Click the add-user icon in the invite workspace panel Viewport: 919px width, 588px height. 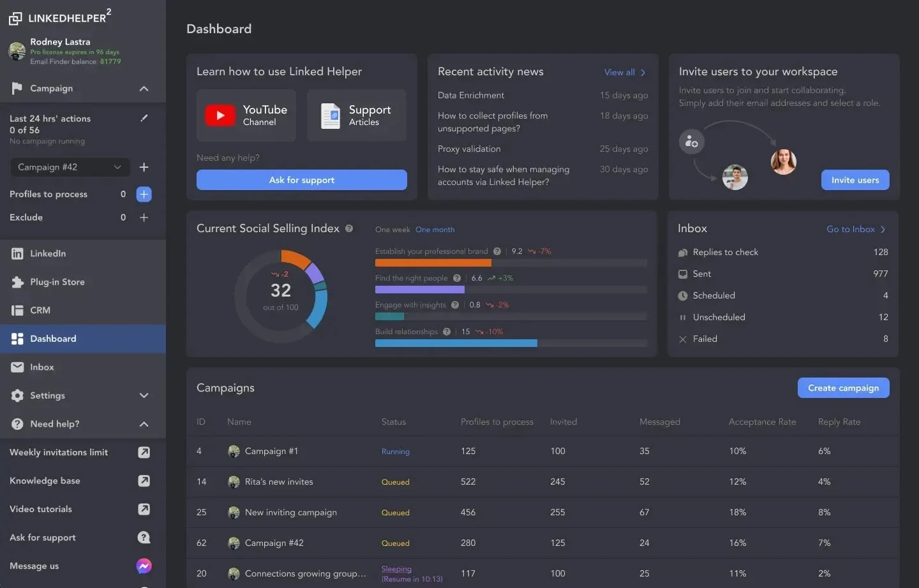click(x=692, y=142)
